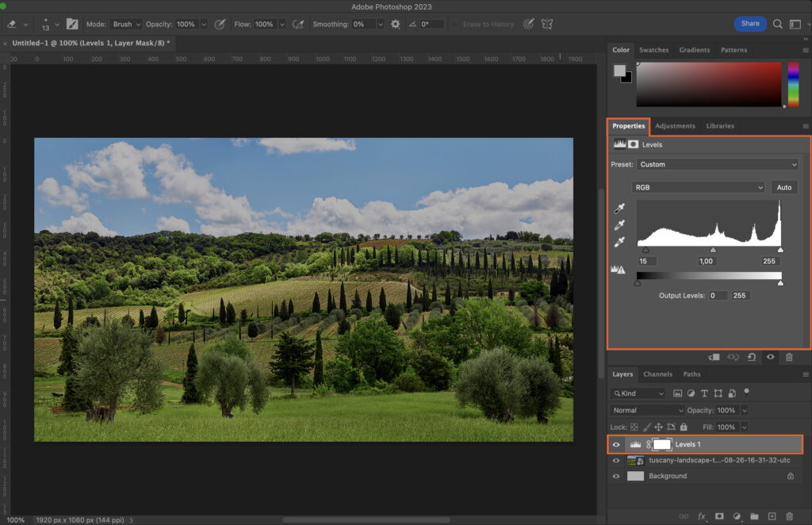Image resolution: width=812 pixels, height=525 pixels.
Task: Open the blending mode dropdown showing Normal
Action: click(x=646, y=410)
